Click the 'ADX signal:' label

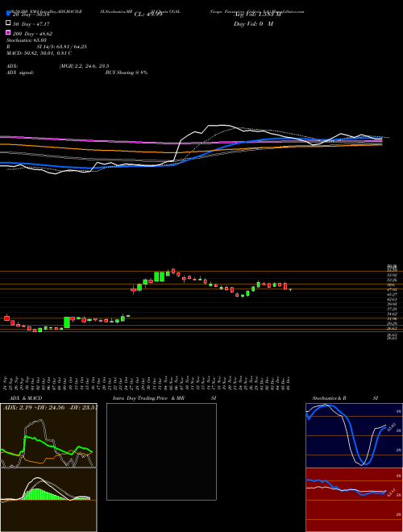(20, 73)
